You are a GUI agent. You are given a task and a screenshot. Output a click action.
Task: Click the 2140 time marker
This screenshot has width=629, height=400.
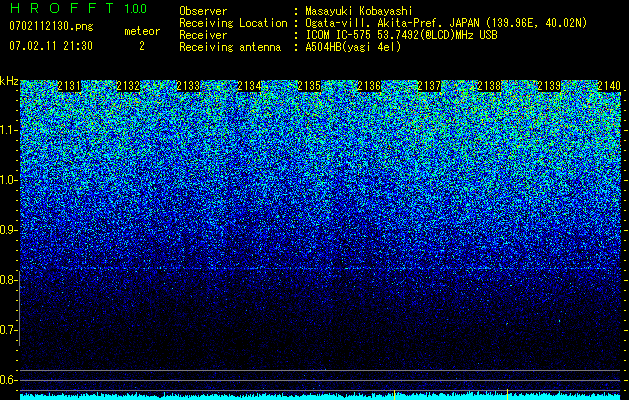(609, 86)
